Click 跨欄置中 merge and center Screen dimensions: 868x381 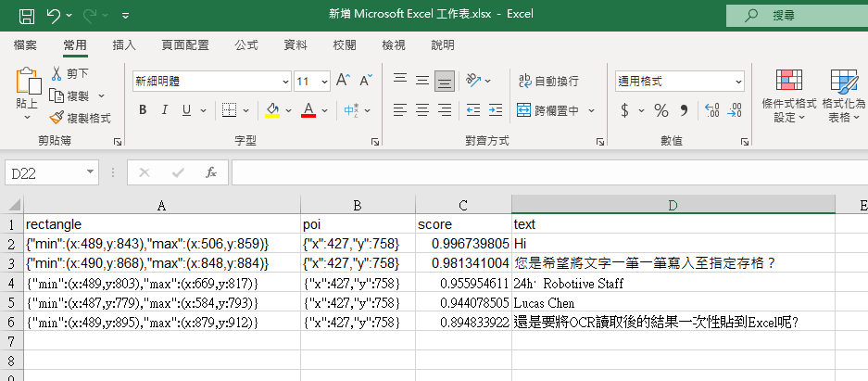click(x=548, y=110)
